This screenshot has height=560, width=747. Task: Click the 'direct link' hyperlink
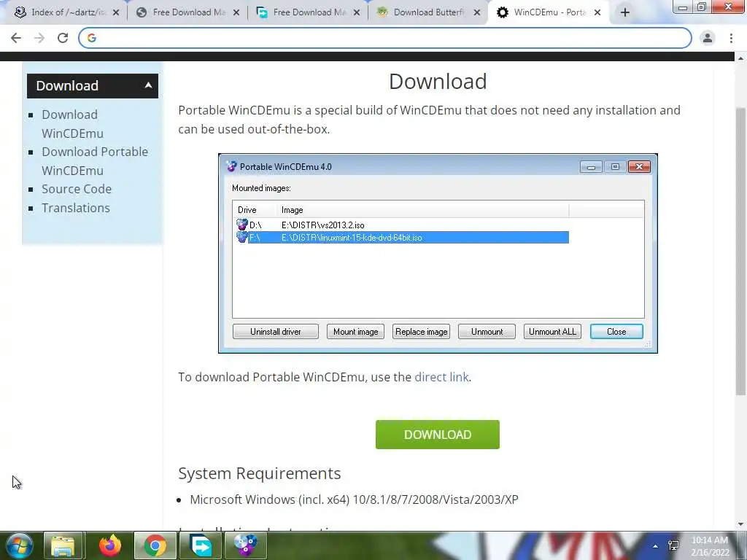point(441,377)
